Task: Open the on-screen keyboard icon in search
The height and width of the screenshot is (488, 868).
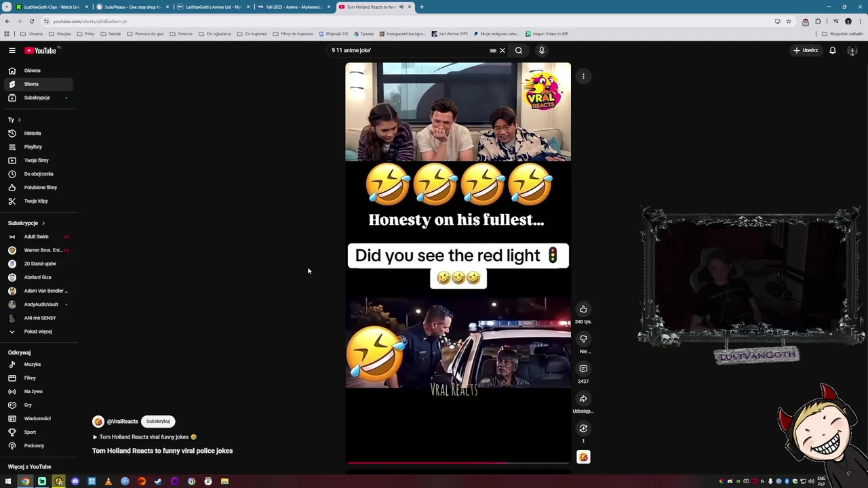Action: pyautogui.click(x=493, y=50)
